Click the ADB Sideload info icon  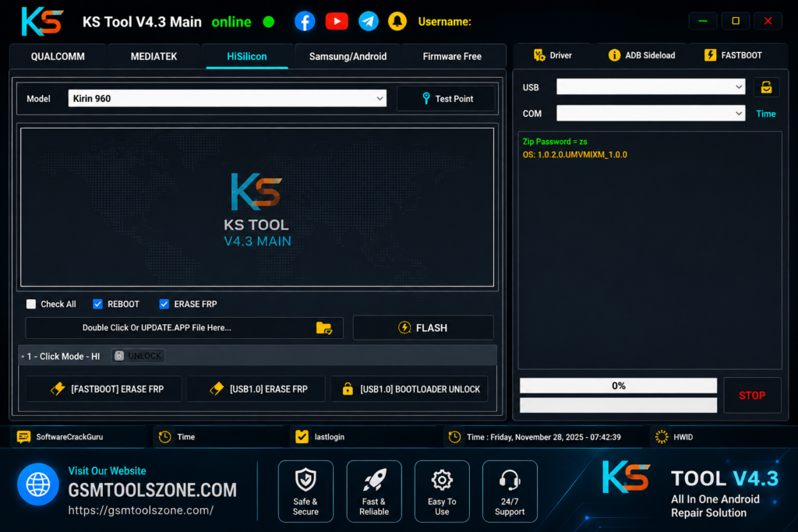tap(614, 55)
